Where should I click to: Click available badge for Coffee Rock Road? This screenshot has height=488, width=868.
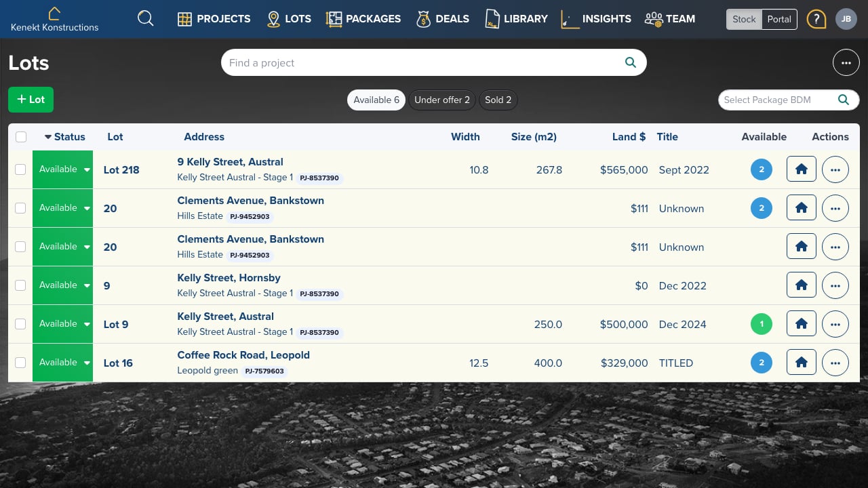tap(761, 363)
